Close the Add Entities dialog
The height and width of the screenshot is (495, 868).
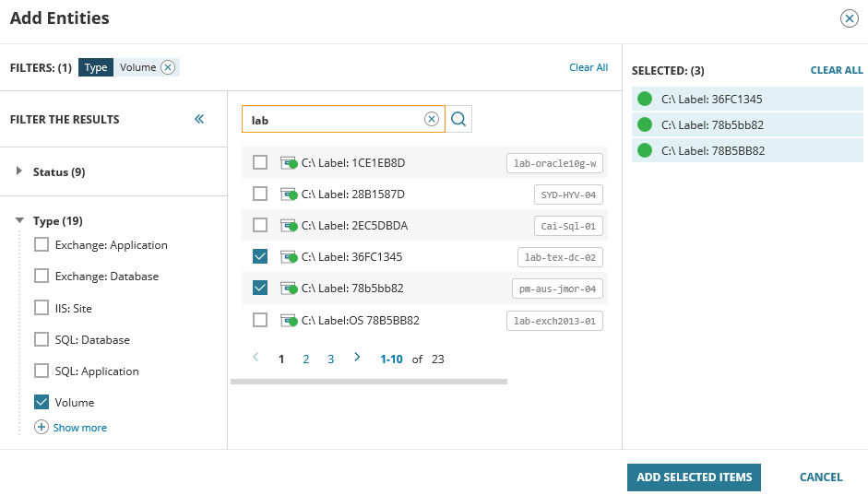point(849,18)
